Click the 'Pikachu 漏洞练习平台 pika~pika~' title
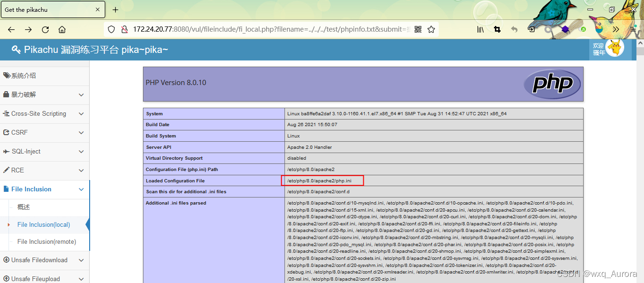Image resolution: width=644 pixels, height=283 pixels. [96, 50]
